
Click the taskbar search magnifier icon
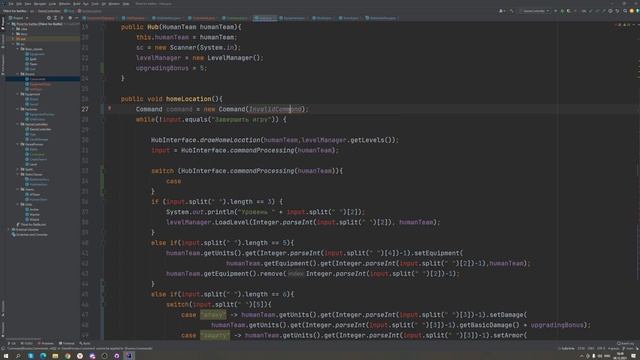point(18,356)
